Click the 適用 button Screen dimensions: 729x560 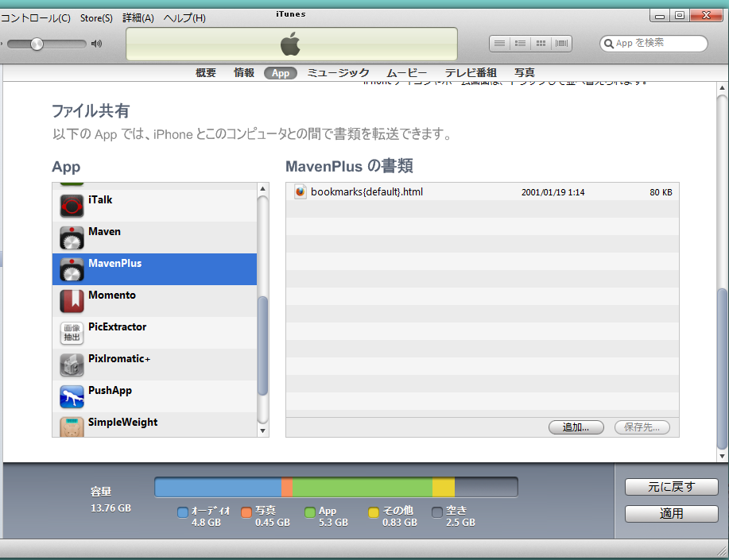671,513
